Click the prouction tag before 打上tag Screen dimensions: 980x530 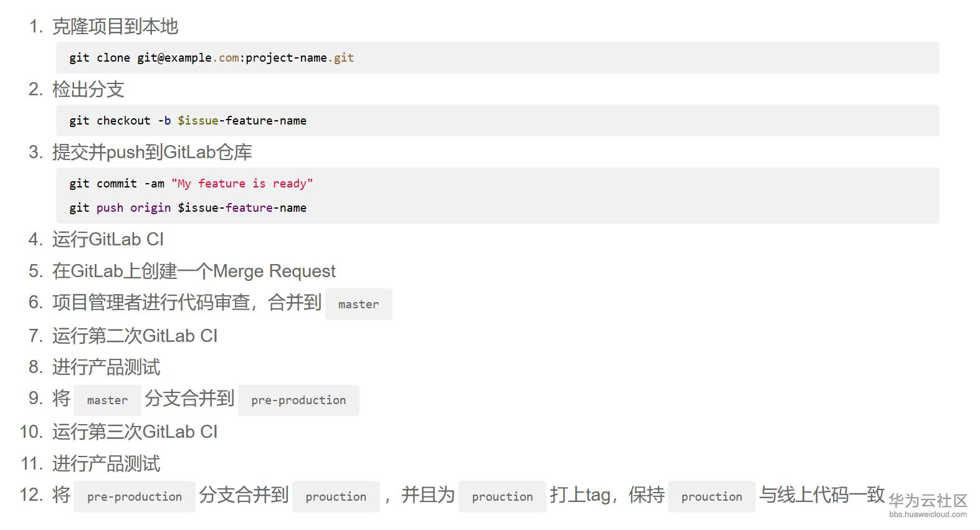coord(502,497)
